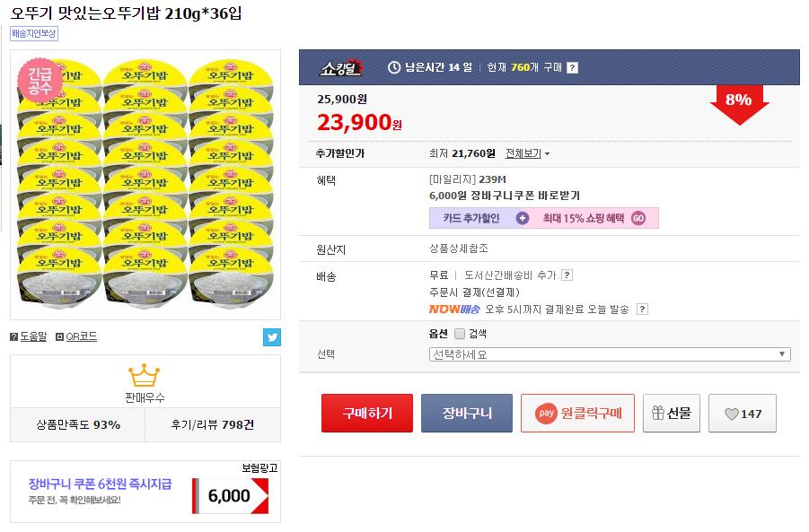Open the 6,000원 장바구니쿠폰 바로받기 link
This screenshot has height=532, width=809.
click(505, 196)
